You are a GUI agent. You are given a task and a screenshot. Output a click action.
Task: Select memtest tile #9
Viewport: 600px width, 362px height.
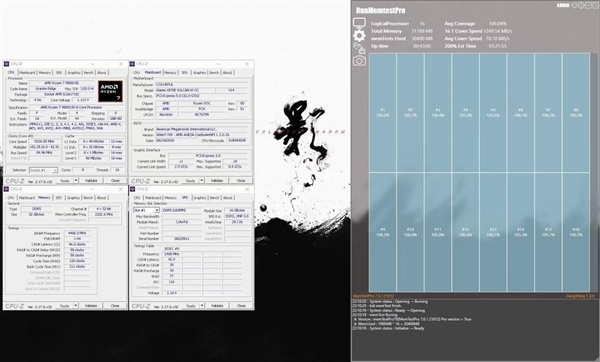coord(383,232)
